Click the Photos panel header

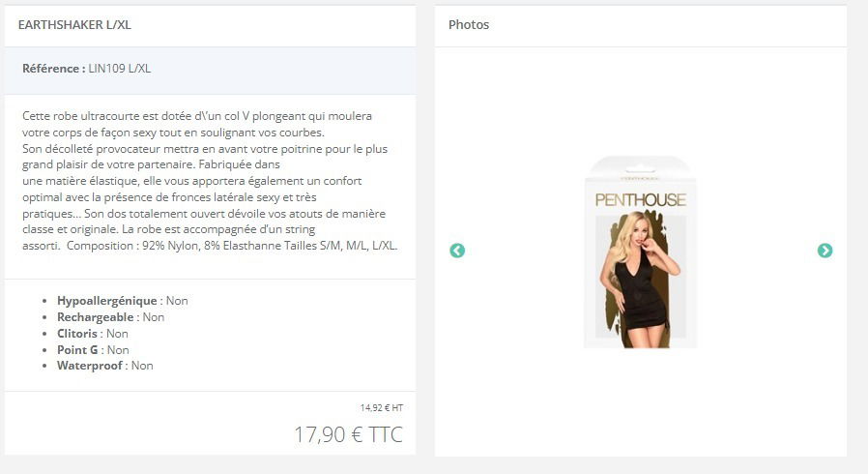tap(469, 25)
